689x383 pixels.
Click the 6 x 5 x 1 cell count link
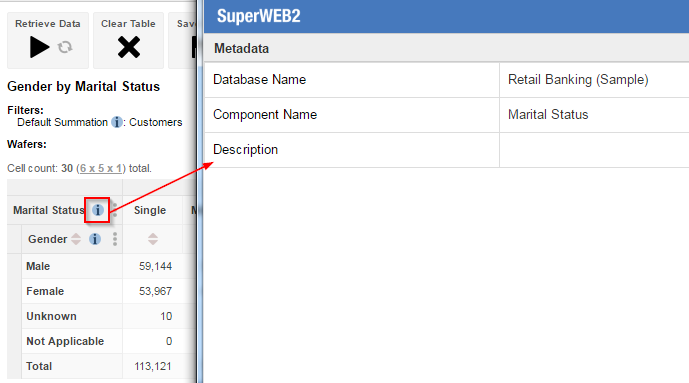tap(101, 168)
